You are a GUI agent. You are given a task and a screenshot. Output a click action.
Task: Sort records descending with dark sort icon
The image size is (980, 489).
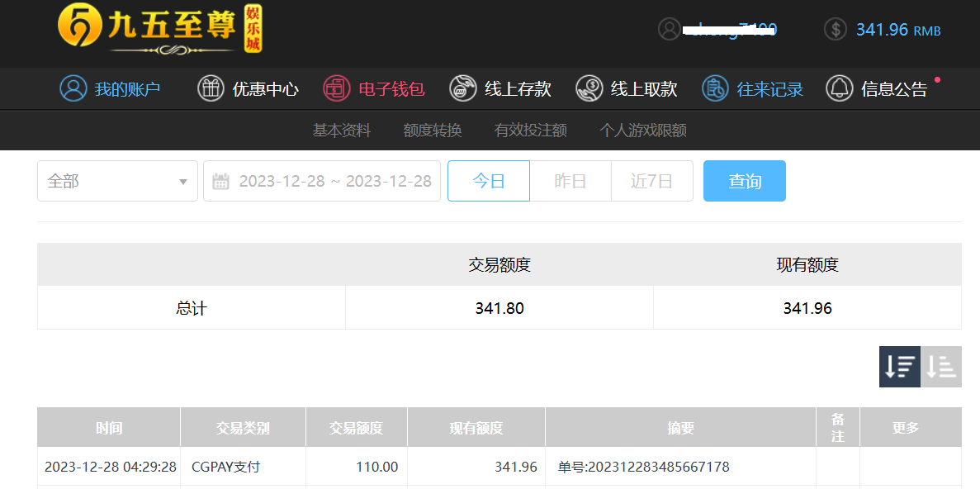coord(900,367)
